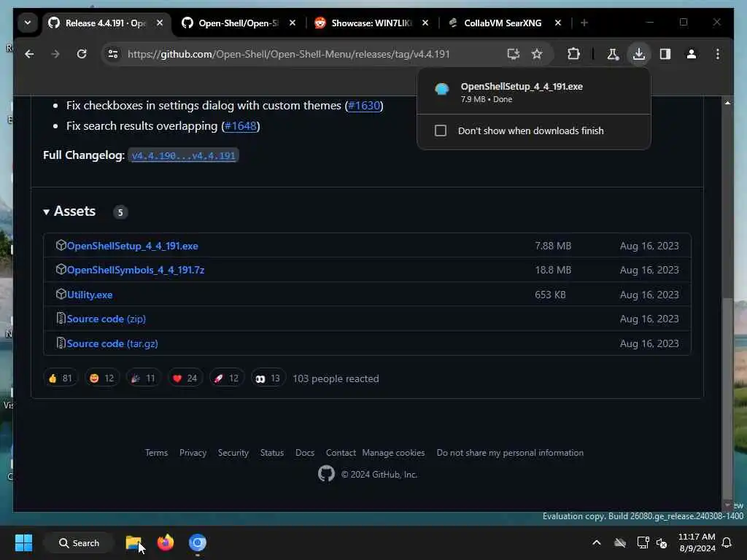Close the Release 4.4.191 tab
The image size is (747, 560).
pyautogui.click(x=160, y=23)
